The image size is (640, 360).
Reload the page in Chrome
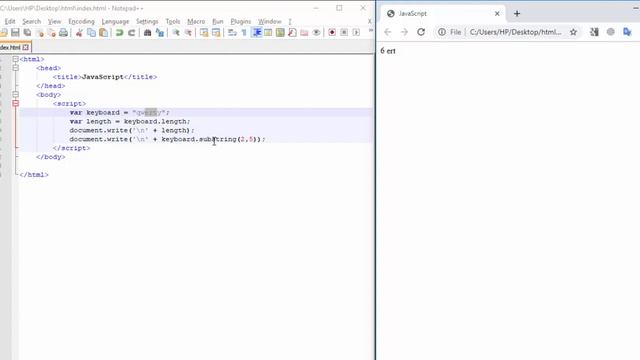point(421,32)
